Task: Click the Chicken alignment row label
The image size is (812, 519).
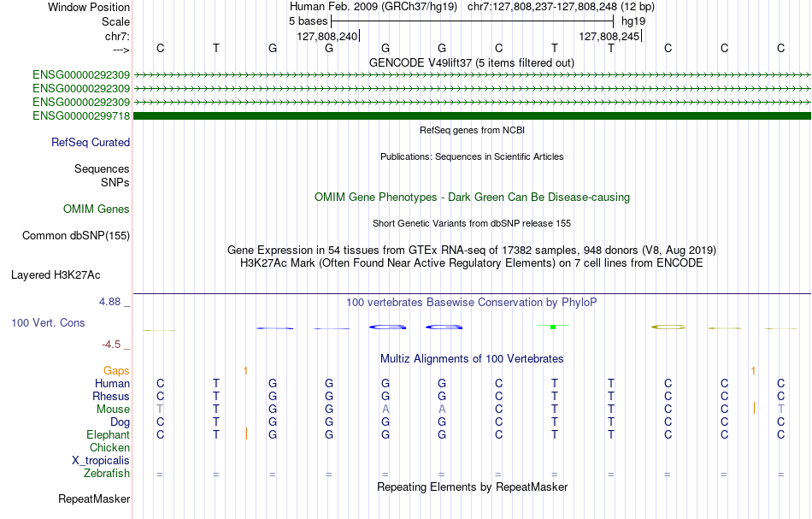Action: (109, 447)
